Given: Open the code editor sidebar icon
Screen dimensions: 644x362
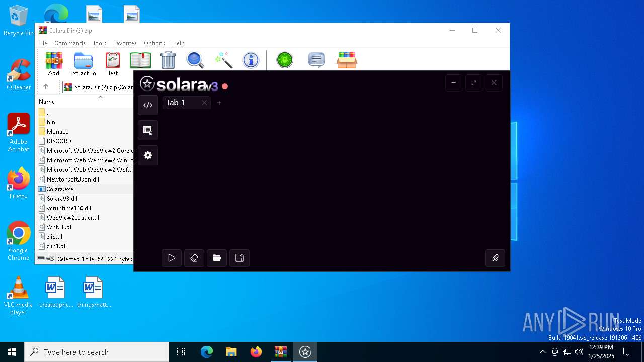Looking at the screenshot, I should coord(148,105).
